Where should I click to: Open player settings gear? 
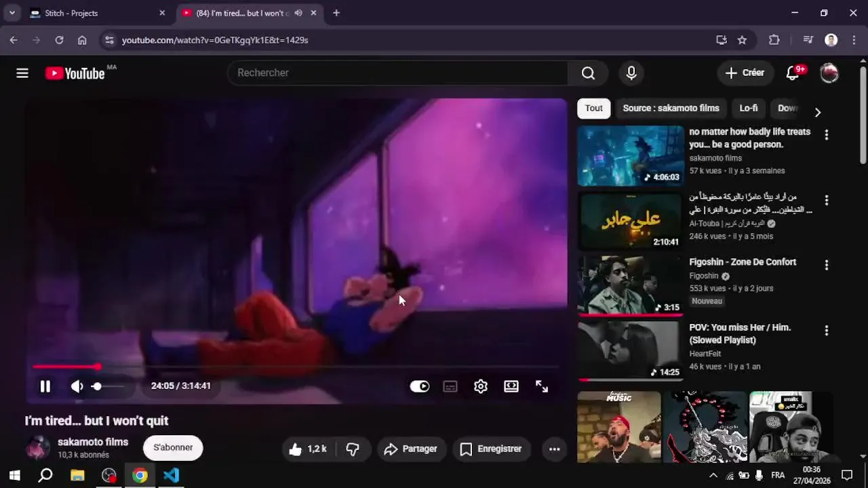click(481, 386)
